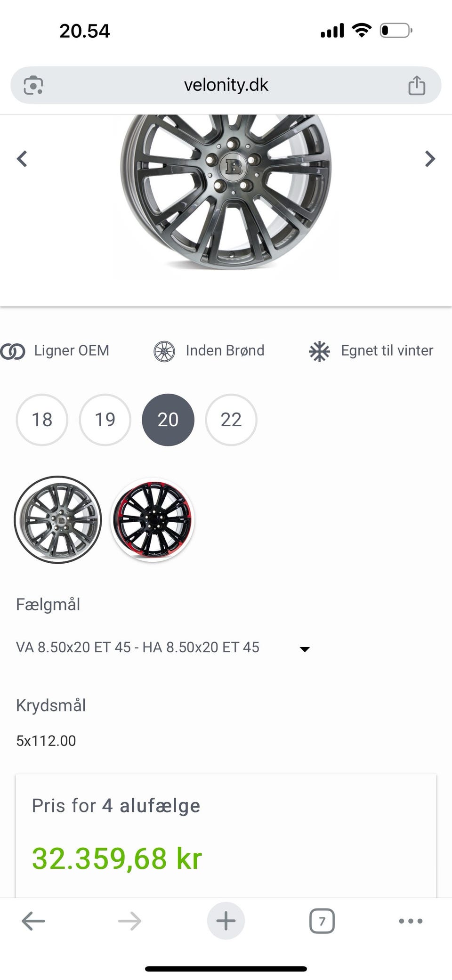The image size is (452, 980).
Task: Open a new tab with plus button
Action: pyautogui.click(x=226, y=921)
